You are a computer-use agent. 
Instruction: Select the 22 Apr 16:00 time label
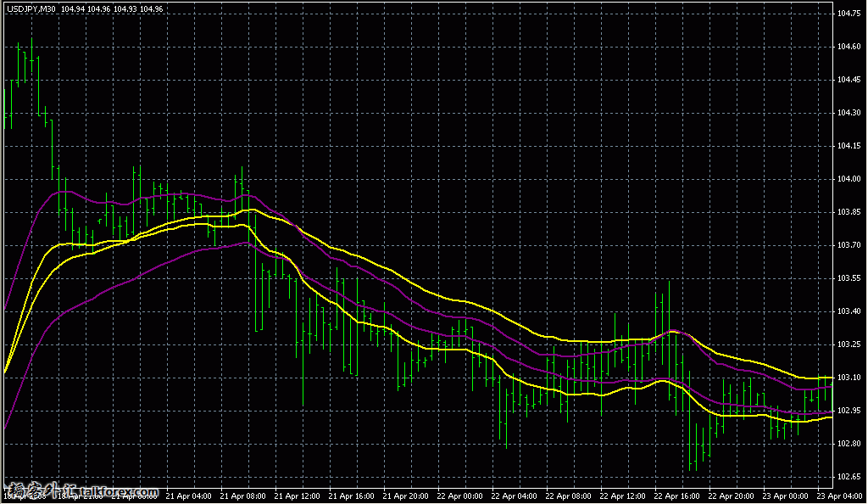click(x=676, y=496)
